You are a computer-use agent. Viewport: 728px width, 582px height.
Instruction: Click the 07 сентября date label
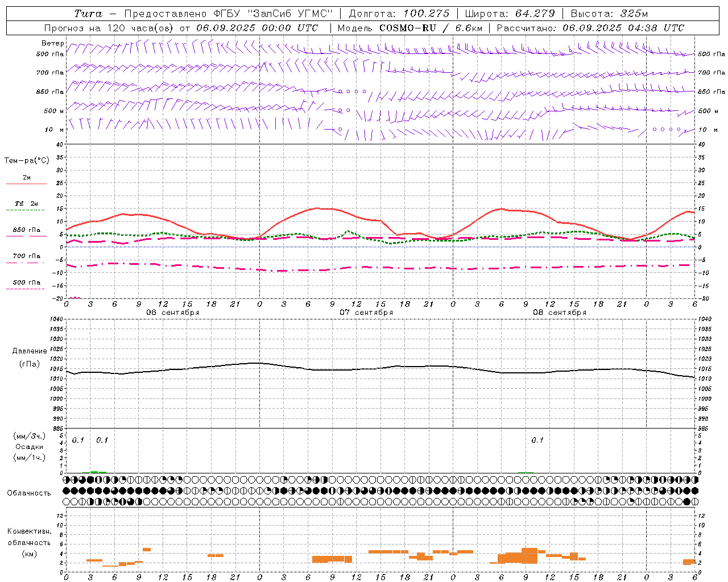coord(366,313)
